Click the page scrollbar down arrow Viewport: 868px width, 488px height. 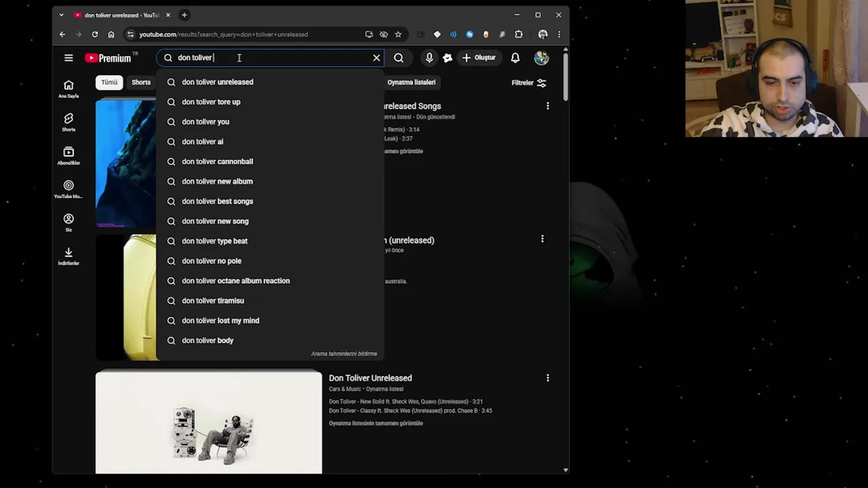pyautogui.click(x=566, y=470)
